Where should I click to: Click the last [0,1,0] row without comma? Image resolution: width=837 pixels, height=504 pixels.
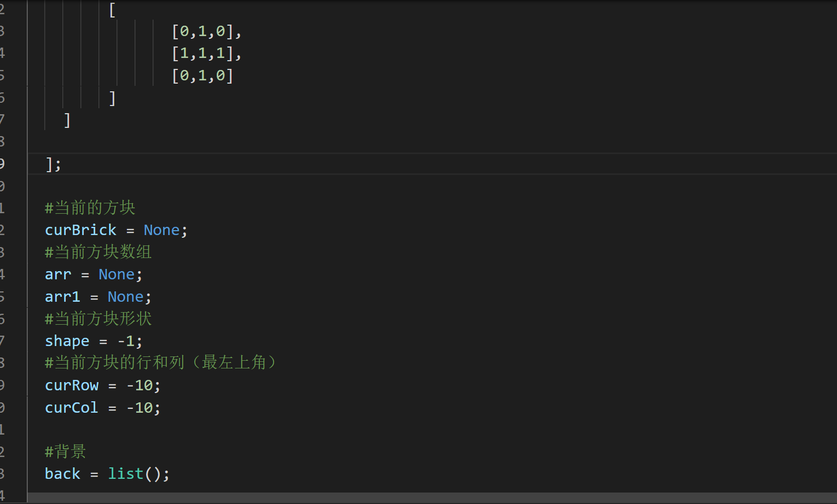(x=203, y=75)
